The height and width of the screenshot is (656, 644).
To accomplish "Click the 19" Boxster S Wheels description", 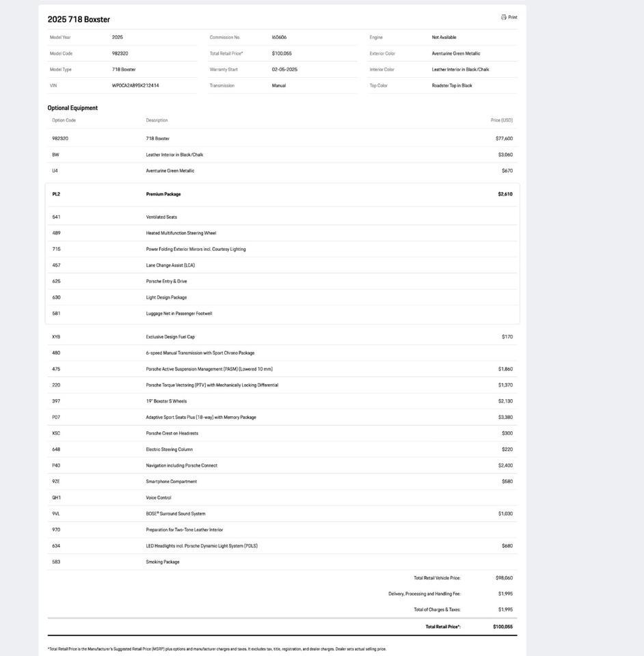I will pyautogui.click(x=166, y=401).
